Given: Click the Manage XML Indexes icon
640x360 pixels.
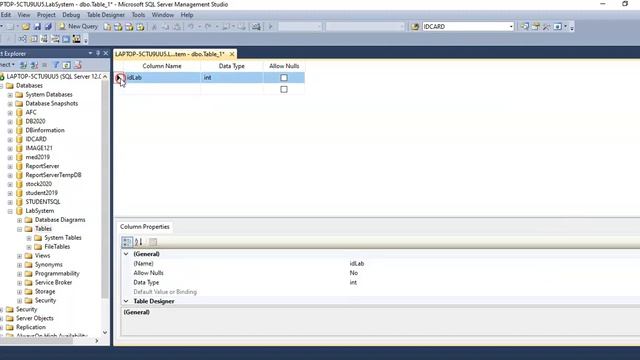Looking at the screenshot, I should (55, 39).
